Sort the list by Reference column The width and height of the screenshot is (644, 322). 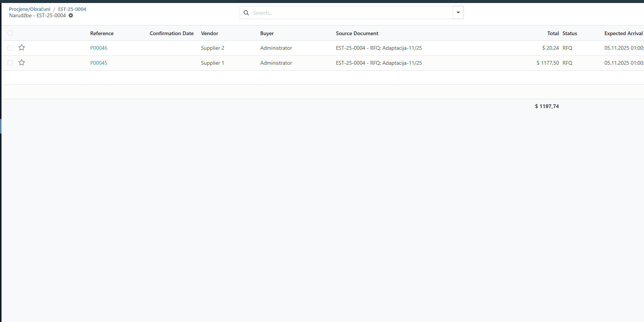point(102,33)
